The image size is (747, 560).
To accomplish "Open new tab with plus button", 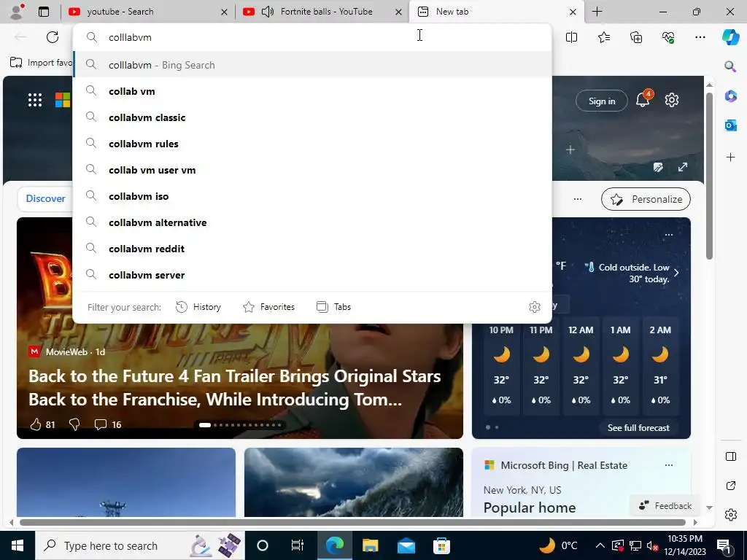I will pos(597,12).
